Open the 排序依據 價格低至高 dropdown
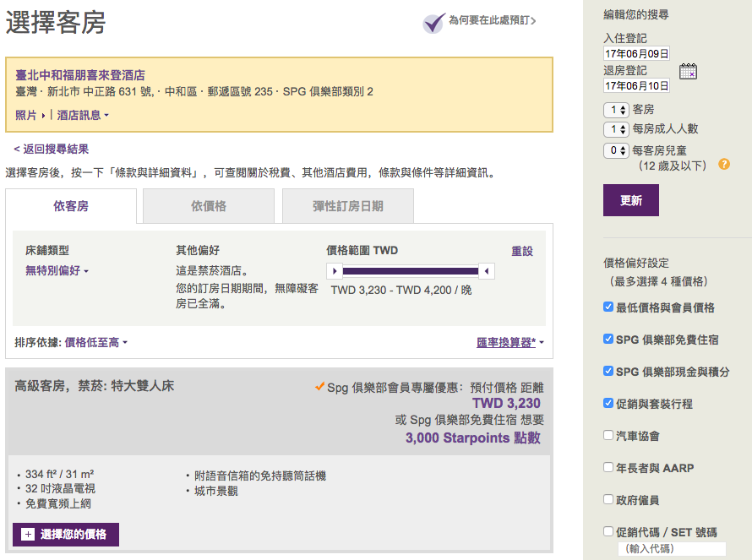Image resolution: width=752 pixels, height=560 pixels. (x=96, y=342)
